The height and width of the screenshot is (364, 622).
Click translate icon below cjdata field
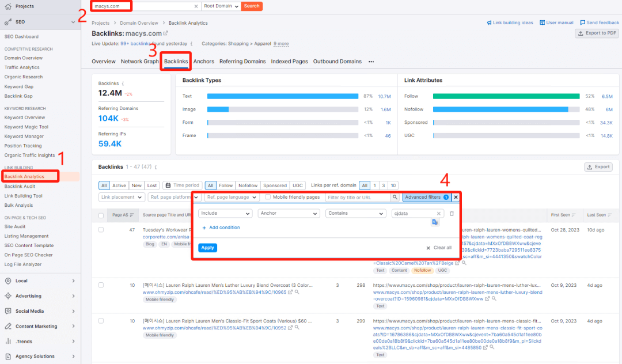coord(435,222)
